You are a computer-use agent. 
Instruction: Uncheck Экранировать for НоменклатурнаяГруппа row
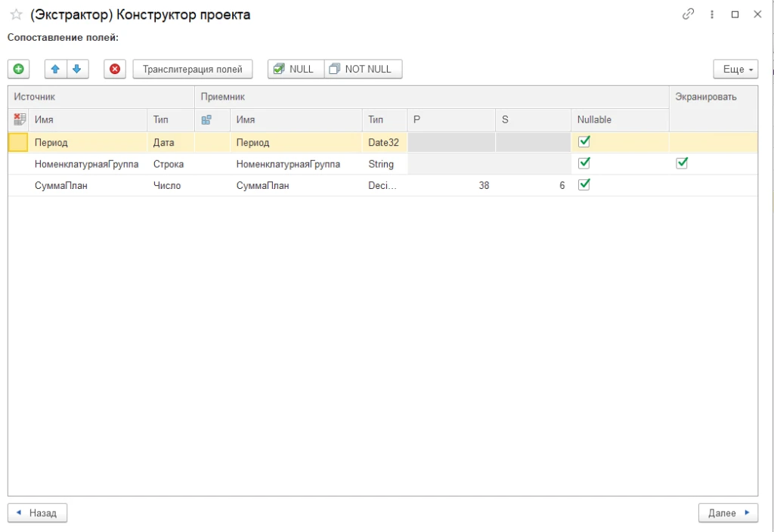(x=682, y=163)
